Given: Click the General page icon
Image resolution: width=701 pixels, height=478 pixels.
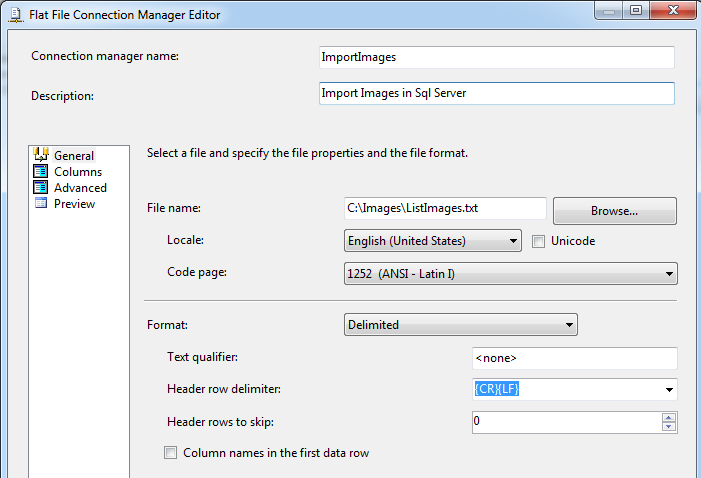Looking at the screenshot, I should 41,155.
